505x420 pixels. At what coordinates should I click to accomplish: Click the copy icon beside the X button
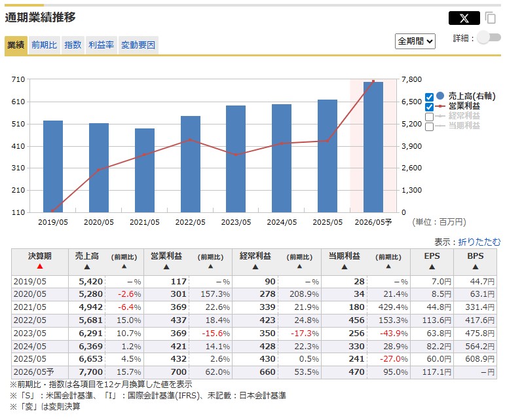(490, 18)
